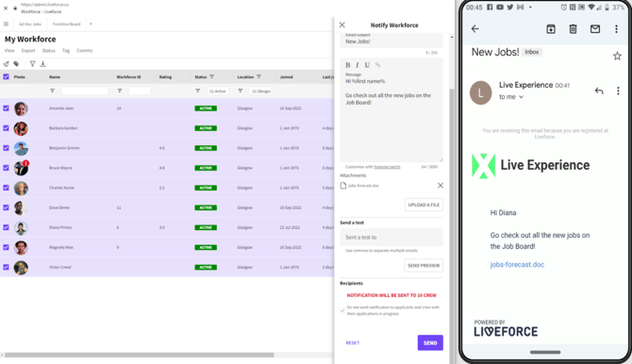This screenshot has height=364, width=632.
Task: Click the insert link icon in editor
Action: click(377, 65)
